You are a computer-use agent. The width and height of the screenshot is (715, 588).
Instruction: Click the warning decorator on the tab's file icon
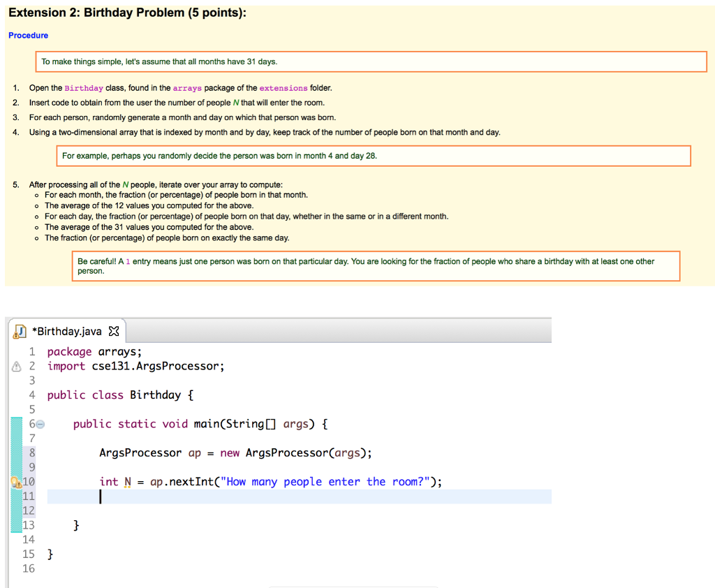15,335
